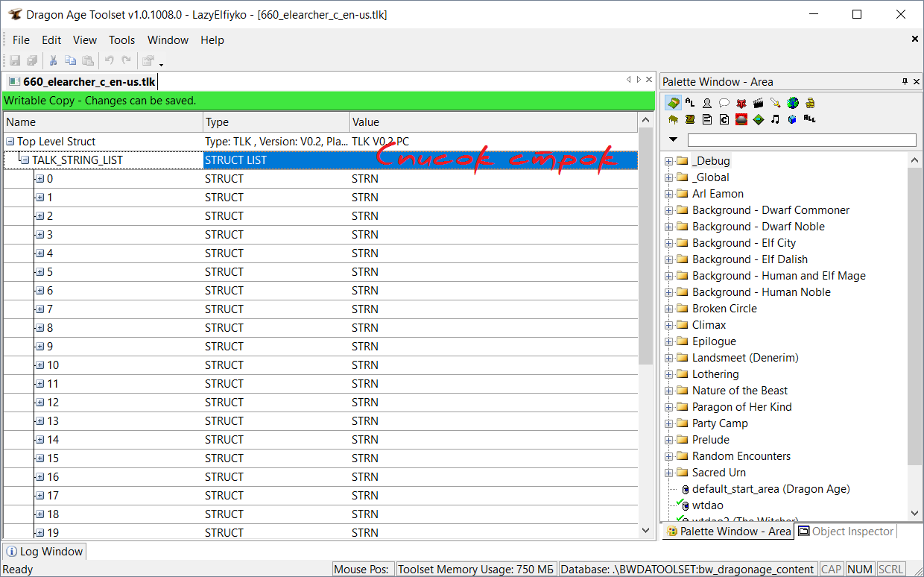Expand the _Debug palette folder
Viewport: 924px width, 577px height.
[669, 161]
